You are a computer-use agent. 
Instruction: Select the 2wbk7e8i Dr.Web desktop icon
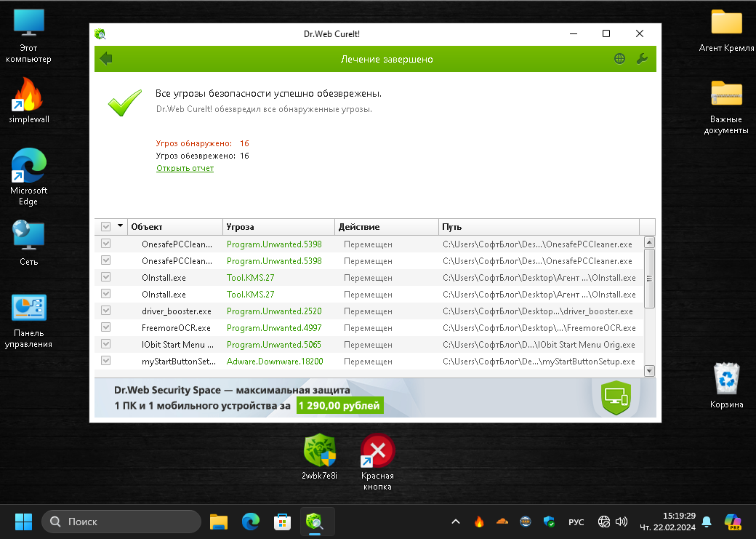coord(319,457)
